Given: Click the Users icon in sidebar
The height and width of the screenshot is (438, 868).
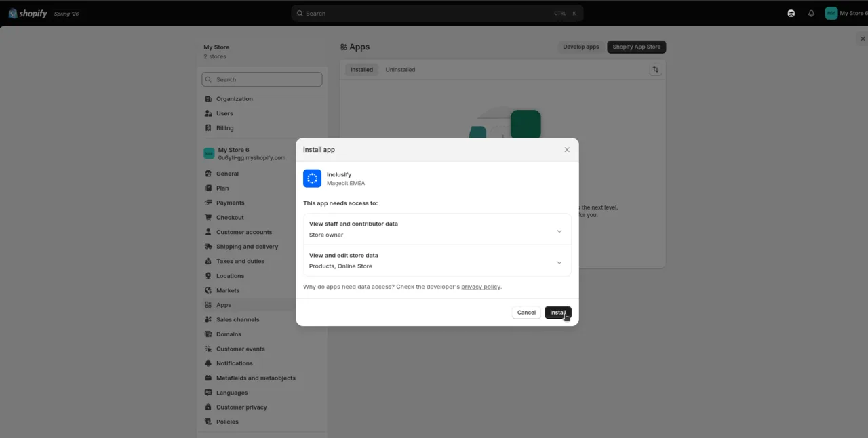Looking at the screenshot, I should tap(209, 113).
